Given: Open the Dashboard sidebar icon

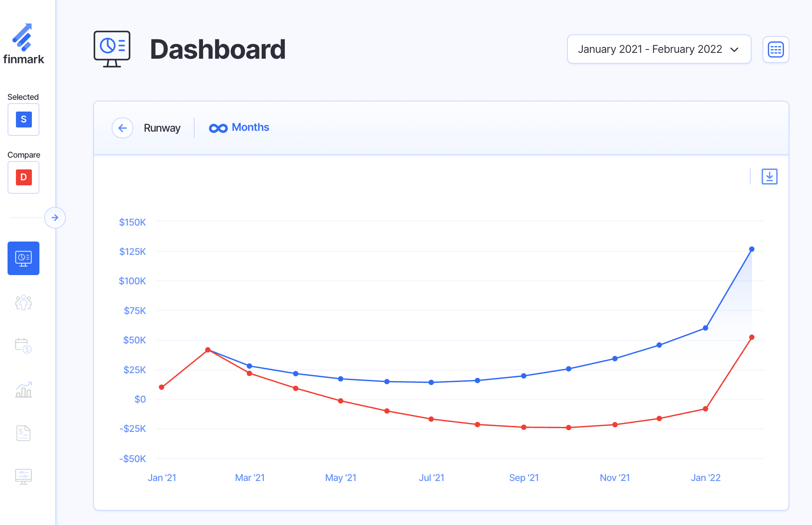Looking at the screenshot, I should coord(23,258).
